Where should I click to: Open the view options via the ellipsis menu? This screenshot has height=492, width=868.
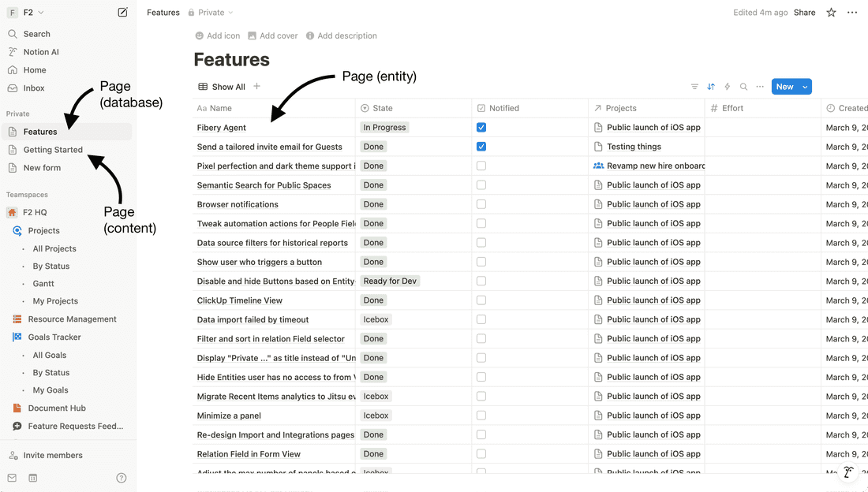click(759, 87)
